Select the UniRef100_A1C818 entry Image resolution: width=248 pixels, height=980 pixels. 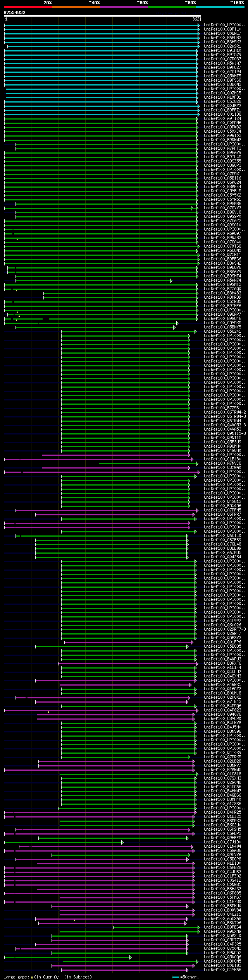(x=222, y=774)
